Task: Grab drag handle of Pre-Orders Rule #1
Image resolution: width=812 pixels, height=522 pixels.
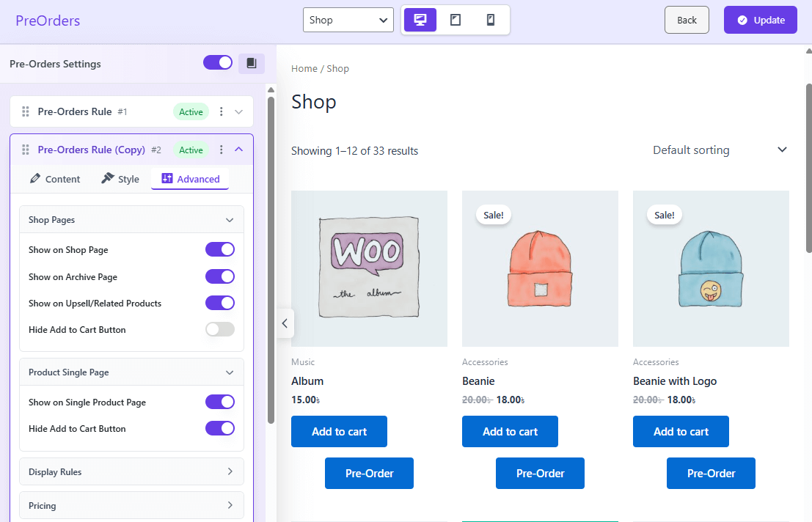Action: point(26,111)
